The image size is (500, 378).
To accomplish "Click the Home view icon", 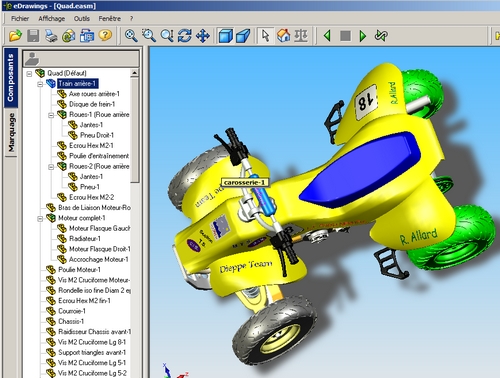I will pyautogui.click(x=283, y=35).
